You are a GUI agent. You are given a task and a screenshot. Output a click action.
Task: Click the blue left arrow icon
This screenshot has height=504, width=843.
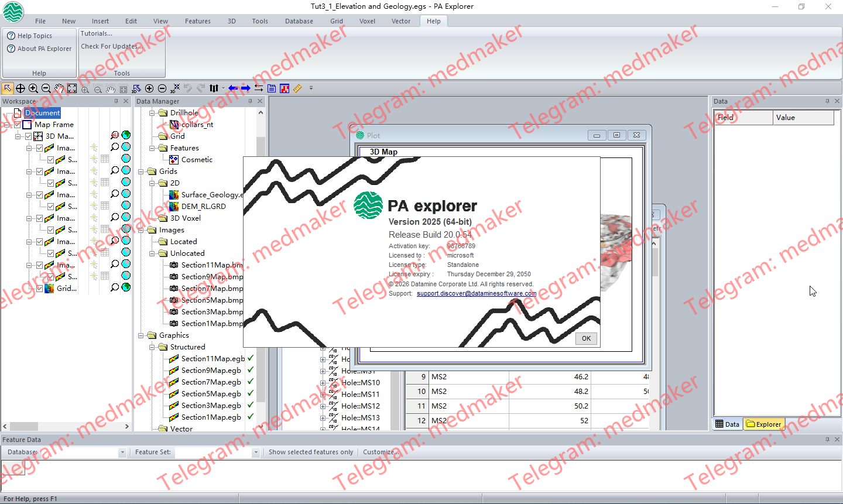click(233, 88)
